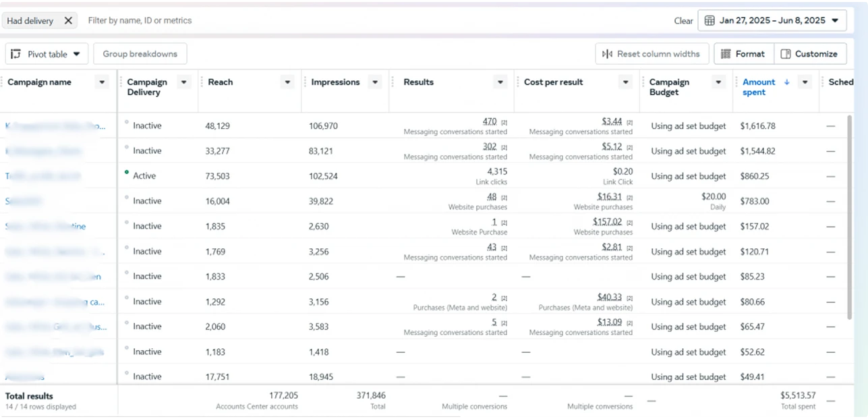Click Clear to remove filters
The width and height of the screenshot is (868, 419).
click(683, 21)
